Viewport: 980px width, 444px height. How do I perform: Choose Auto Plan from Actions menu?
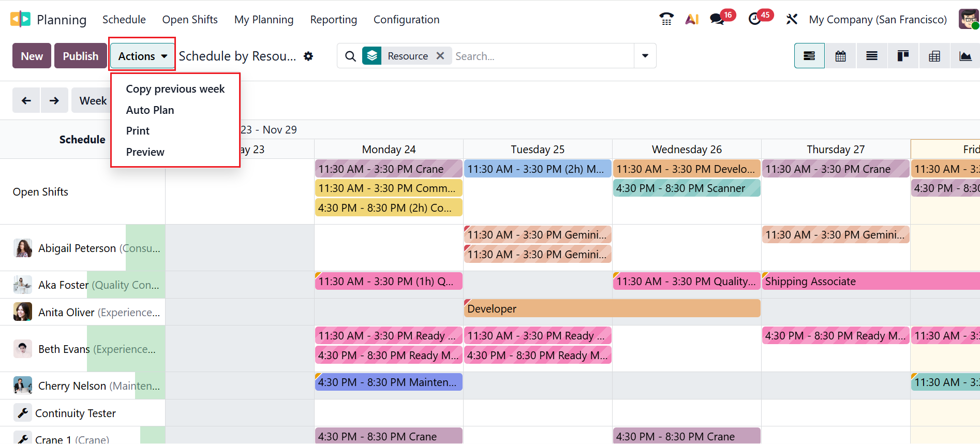tap(150, 110)
